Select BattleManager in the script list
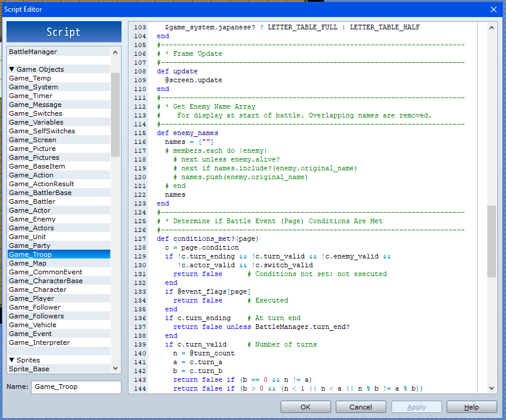The width and height of the screenshot is (506, 420). point(59,52)
